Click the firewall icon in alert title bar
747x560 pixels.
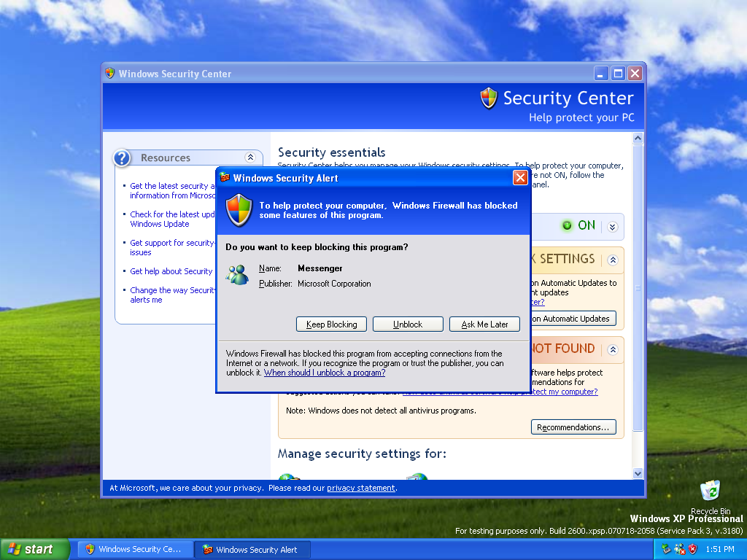[x=225, y=178]
